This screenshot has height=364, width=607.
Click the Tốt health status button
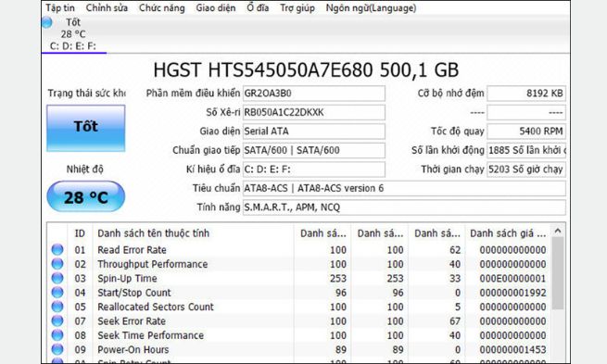(x=86, y=128)
